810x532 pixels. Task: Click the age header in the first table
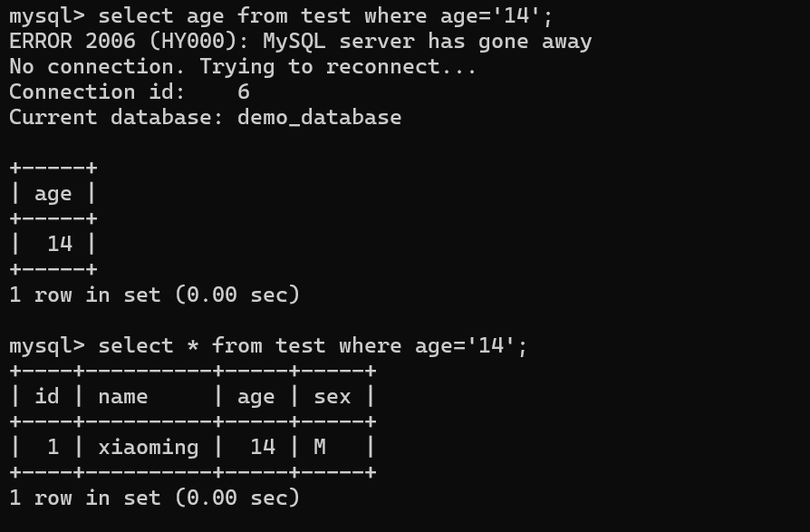pyautogui.click(x=53, y=193)
